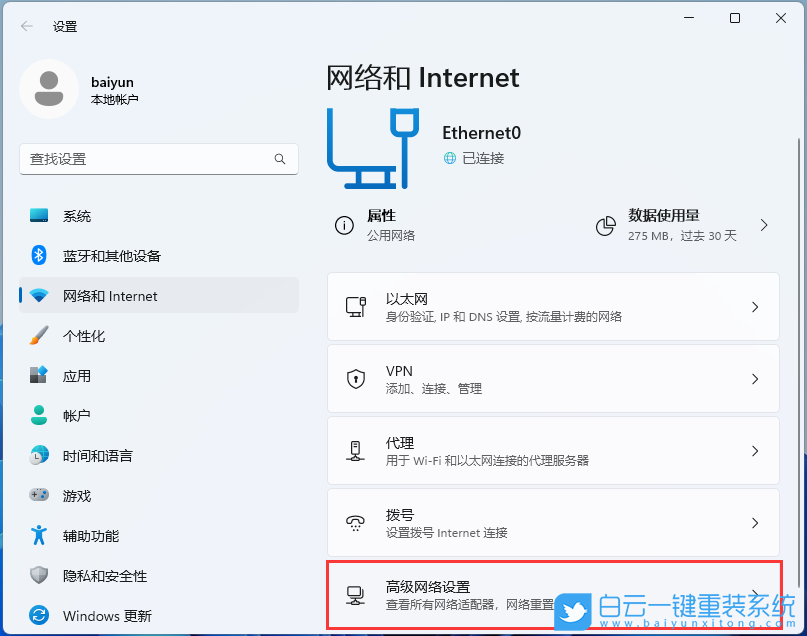Click the 代理 proxy server icon
This screenshot has height=636, width=807.
[x=356, y=450]
